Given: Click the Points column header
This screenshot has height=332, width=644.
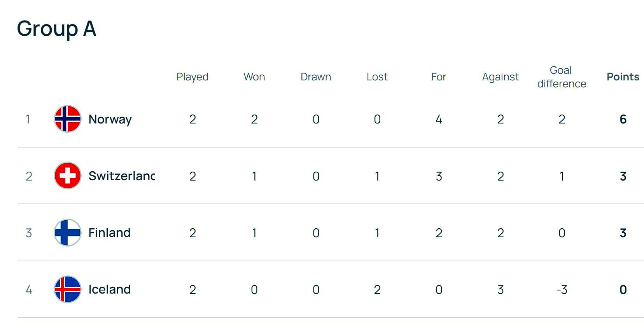Looking at the screenshot, I should click(623, 77).
